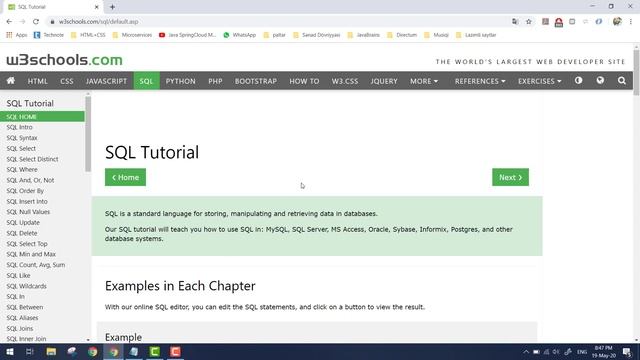Click the sidebar scroll down arrow
This screenshot has width=640, height=360.
click(88, 340)
